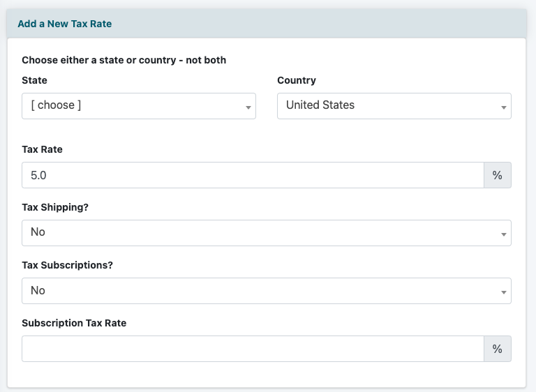Screen dimensions: 536x392
Task: Expand the Tax Shipping? select box
Action: click(x=258, y=233)
